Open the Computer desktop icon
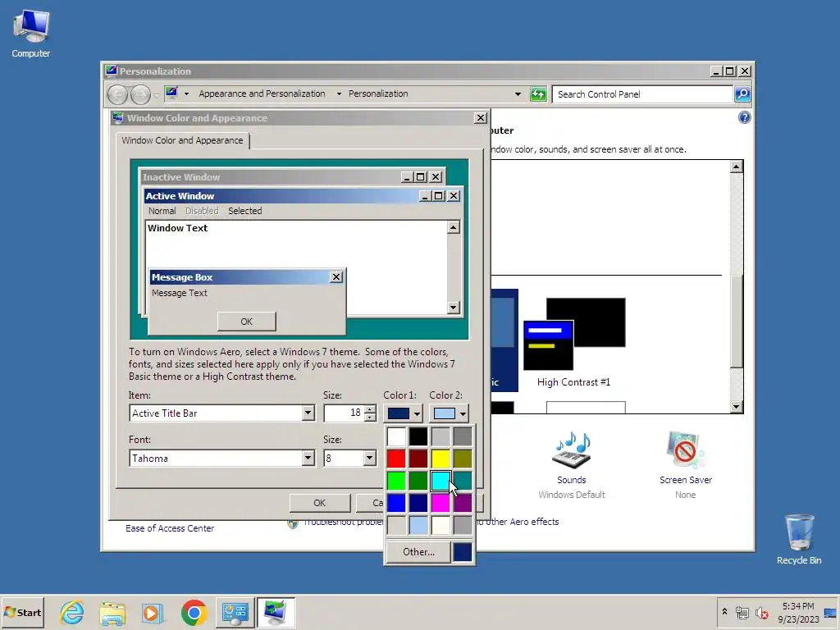The height and width of the screenshot is (630, 840). [30, 34]
